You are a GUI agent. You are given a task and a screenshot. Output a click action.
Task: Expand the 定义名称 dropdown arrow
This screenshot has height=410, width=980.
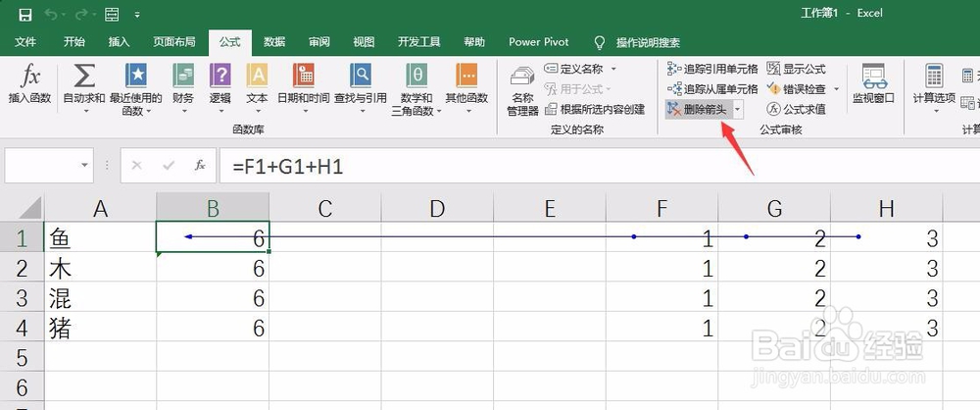(613, 69)
